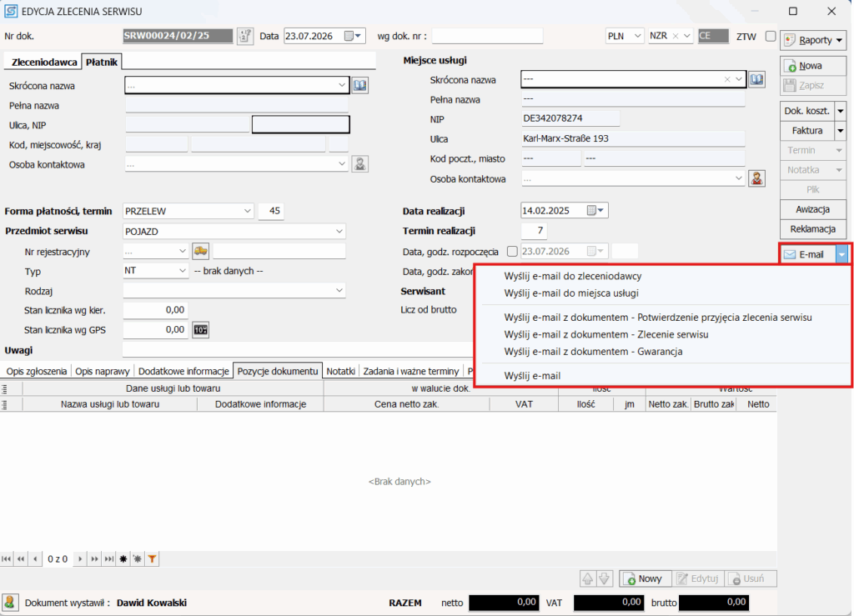Expand the Rodzaj dropdown

pos(339,291)
